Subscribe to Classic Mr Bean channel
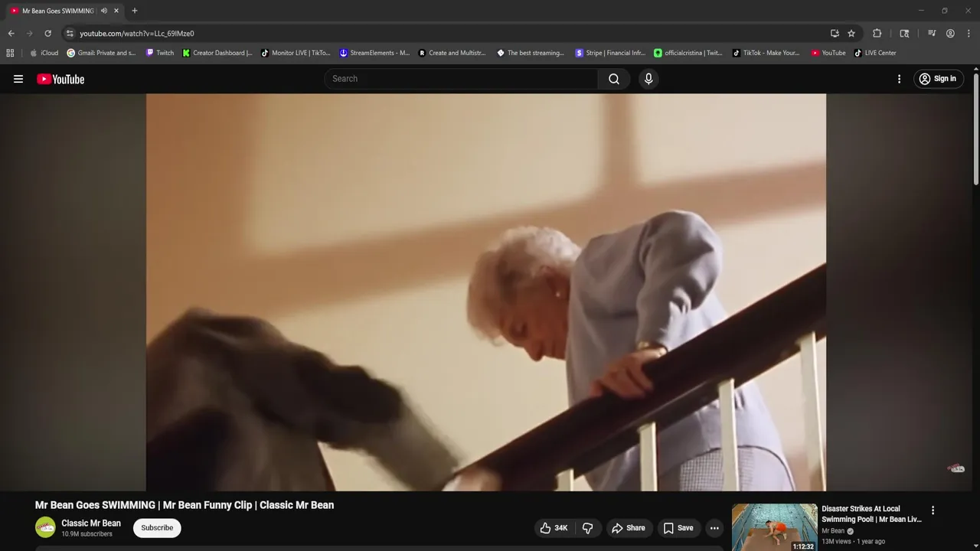 tap(157, 528)
